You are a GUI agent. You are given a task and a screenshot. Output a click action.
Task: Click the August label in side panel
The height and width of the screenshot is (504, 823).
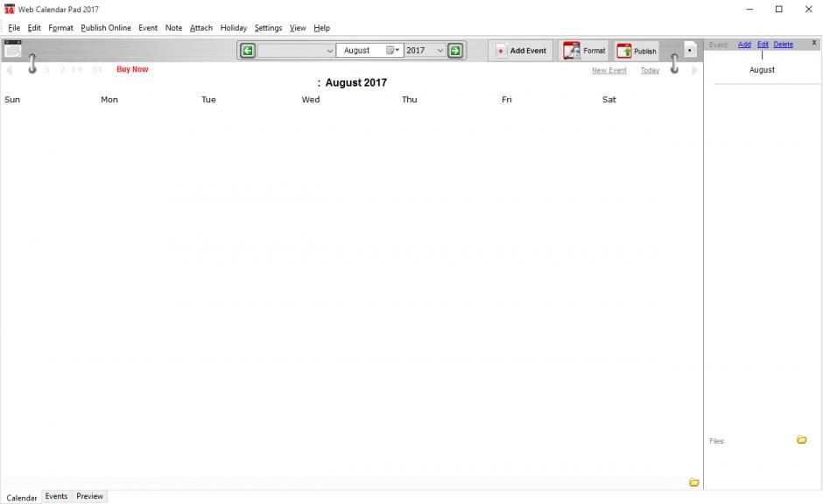pyautogui.click(x=762, y=70)
